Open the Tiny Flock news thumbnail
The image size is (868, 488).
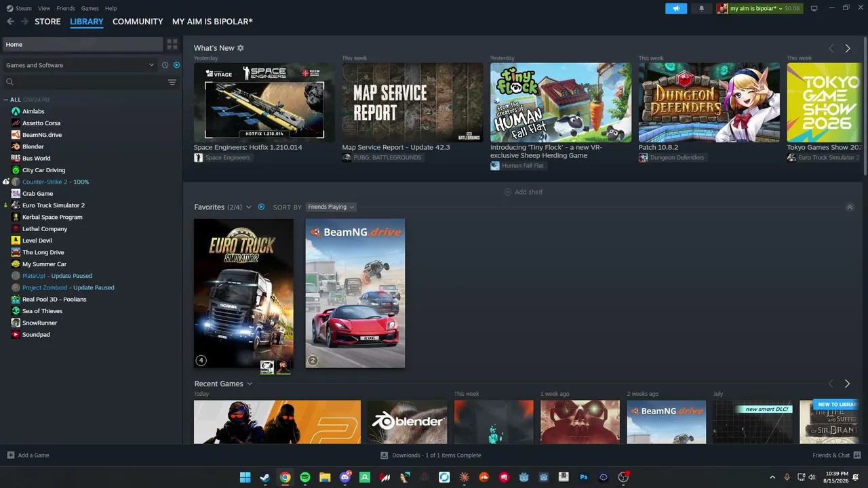point(561,102)
